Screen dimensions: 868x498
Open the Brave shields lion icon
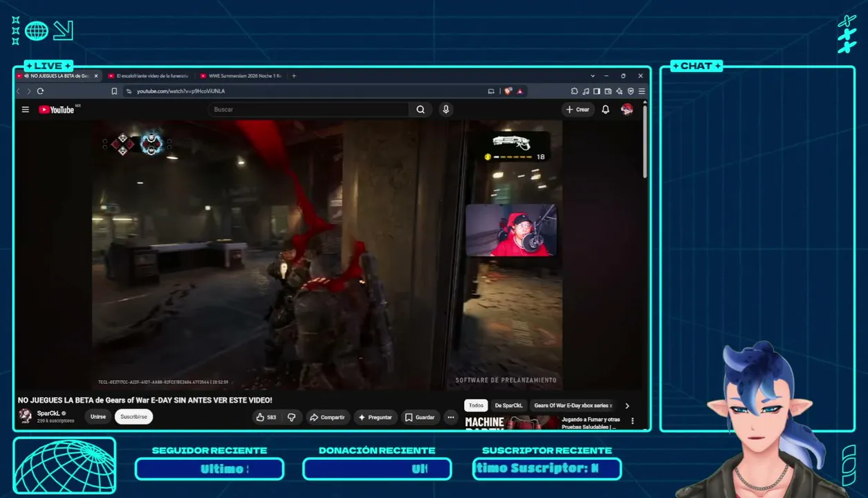click(508, 91)
